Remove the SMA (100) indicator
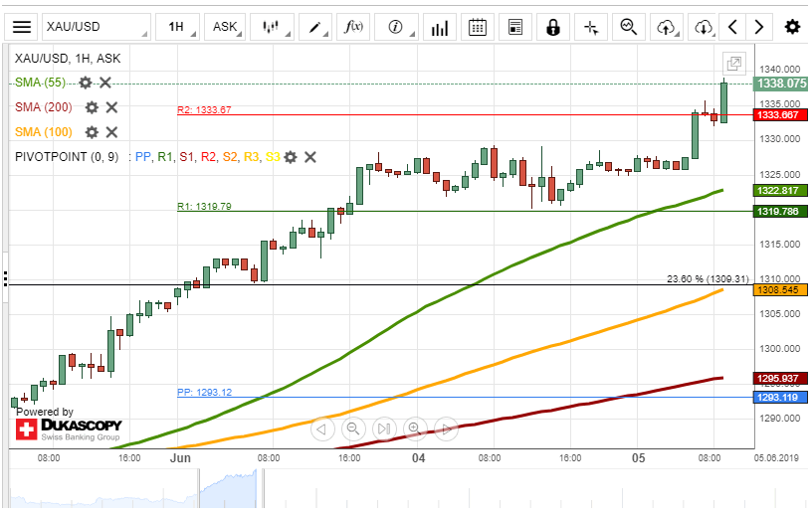 [111, 132]
